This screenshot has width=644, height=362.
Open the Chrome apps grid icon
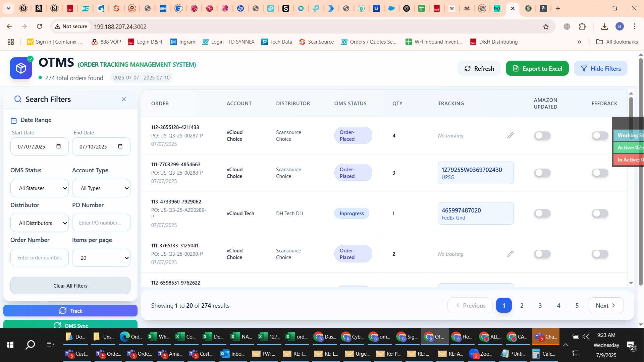click(x=11, y=42)
